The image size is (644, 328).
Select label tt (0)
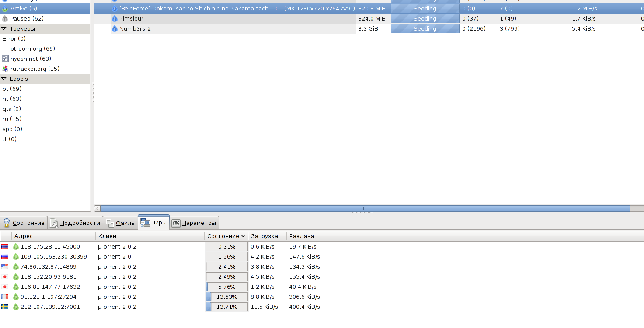point(10,139)
